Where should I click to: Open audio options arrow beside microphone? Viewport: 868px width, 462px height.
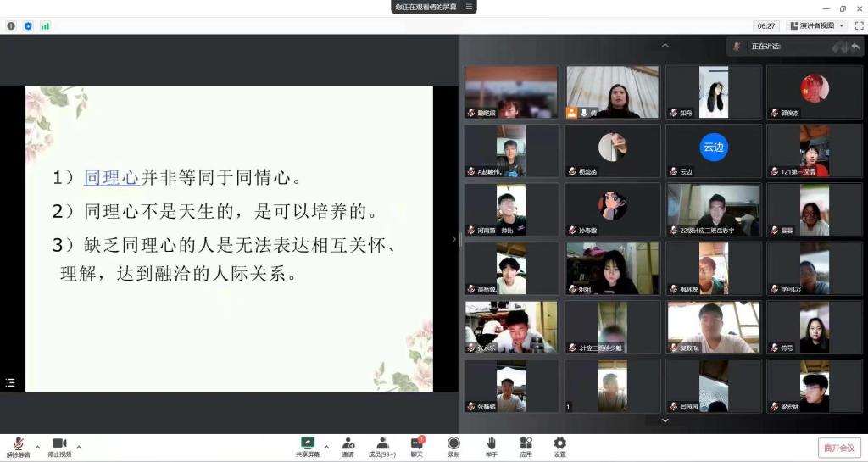tap(37, 446)
